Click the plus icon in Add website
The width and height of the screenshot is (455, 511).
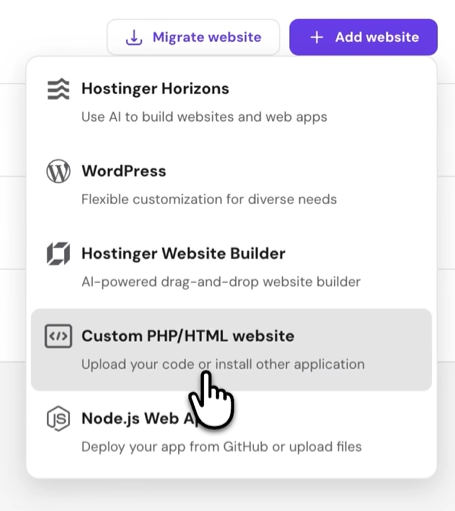click(x=317, y=37)
